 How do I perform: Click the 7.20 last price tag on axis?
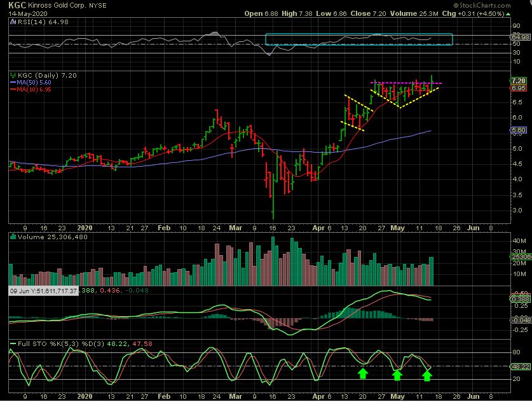(519, 81)
